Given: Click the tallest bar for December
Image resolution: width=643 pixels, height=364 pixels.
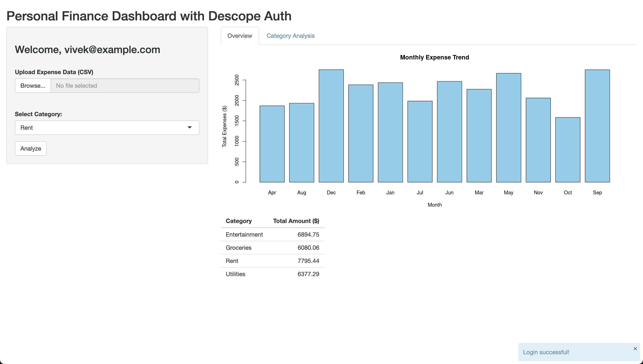Looking at the screenshot, I should tap(331, 125).
